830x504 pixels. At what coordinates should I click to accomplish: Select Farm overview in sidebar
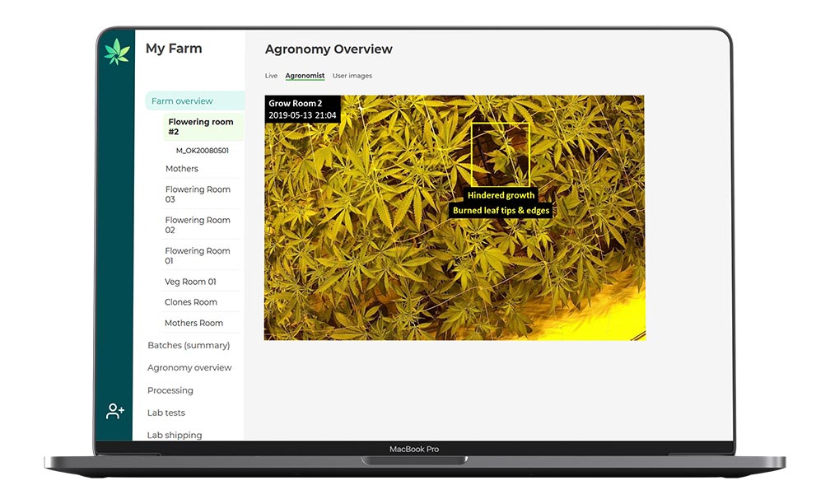point(195,100)
